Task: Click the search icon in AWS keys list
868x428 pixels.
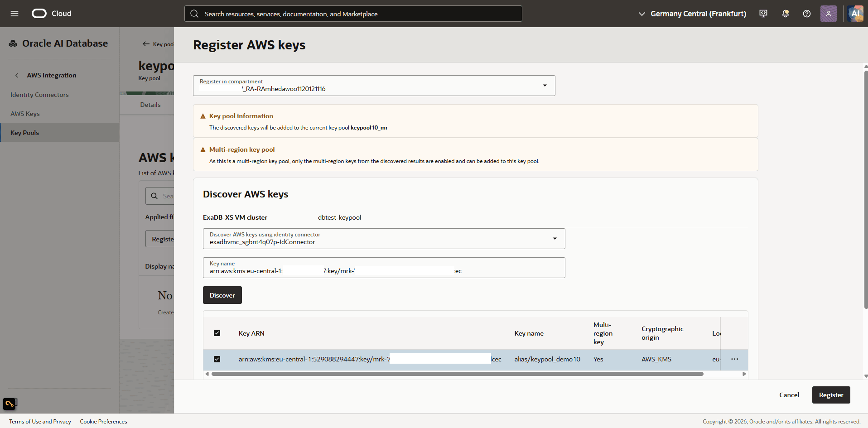Action: click(x=154, y=196)
